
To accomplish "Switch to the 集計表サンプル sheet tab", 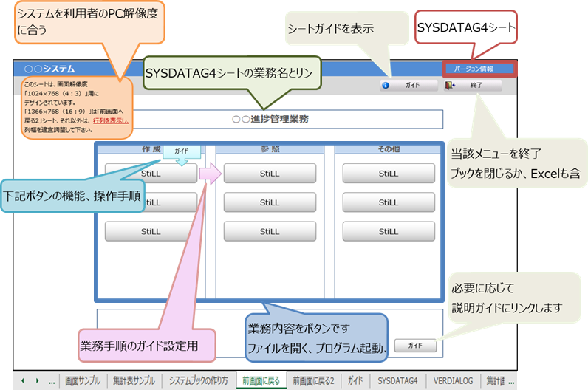I will tap(134, 380).
